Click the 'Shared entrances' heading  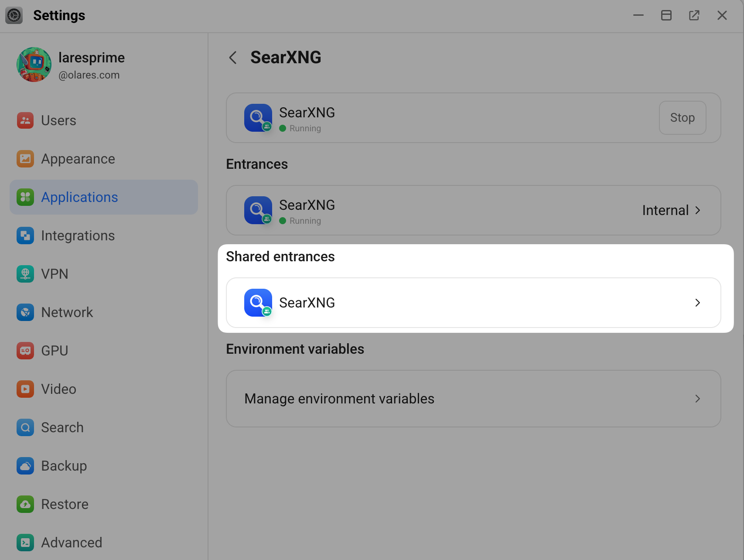[x=280, y=256]
